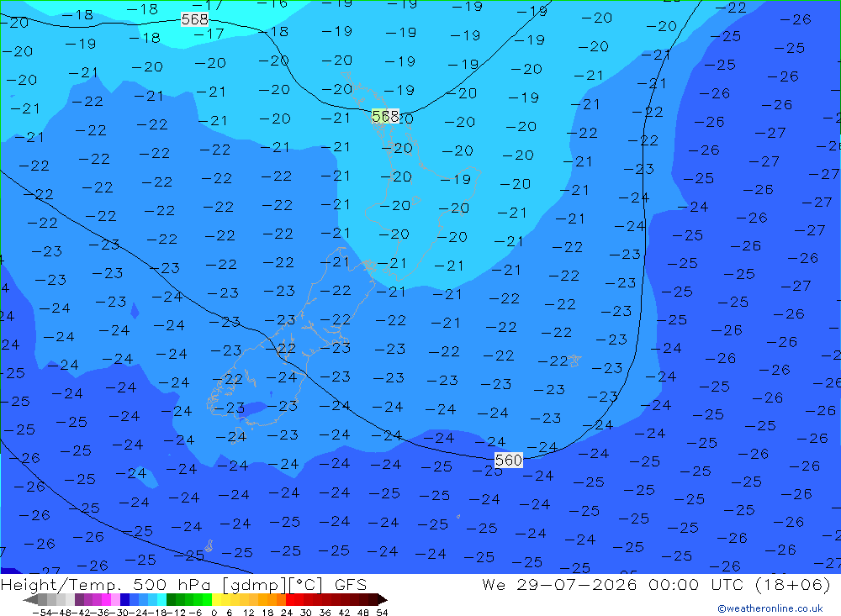Pick the dark blue legend swatch
This screenshot has height=616, width=841.
124,599
